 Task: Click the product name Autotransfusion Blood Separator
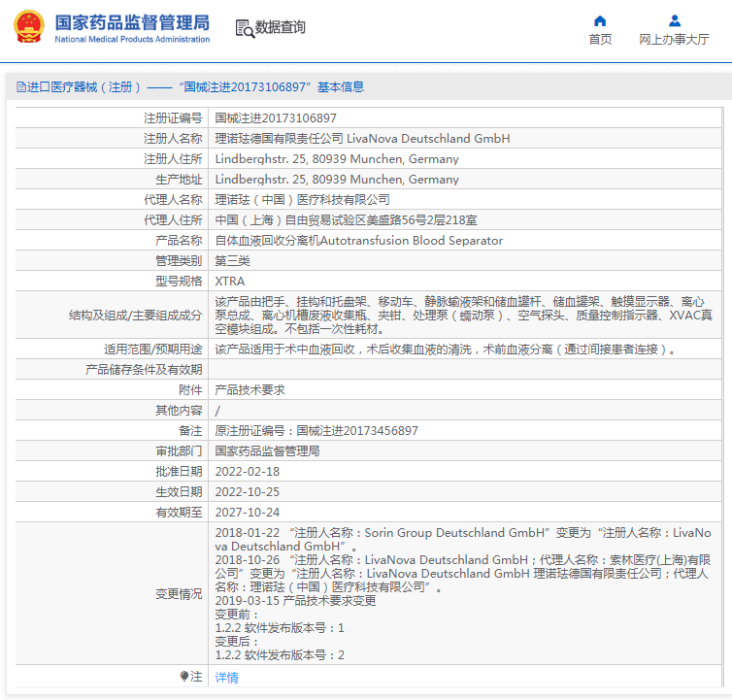coord(358,241)
